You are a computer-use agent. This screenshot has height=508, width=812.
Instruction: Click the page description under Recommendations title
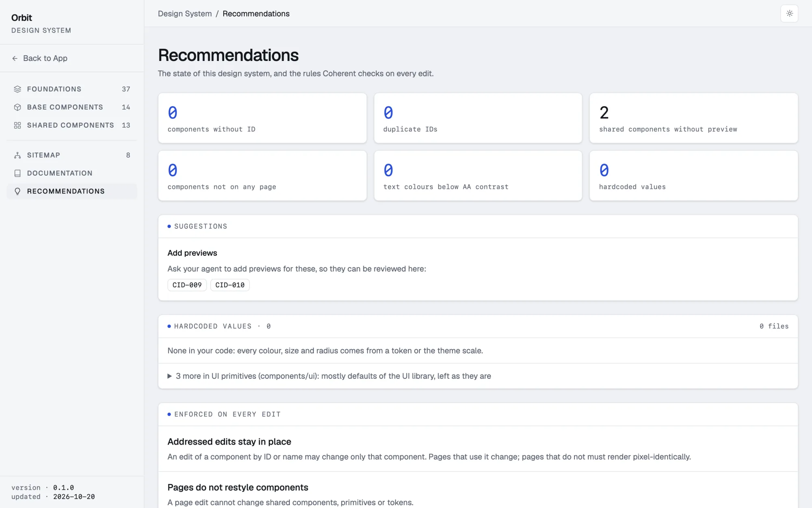click(x=296, y=74)
